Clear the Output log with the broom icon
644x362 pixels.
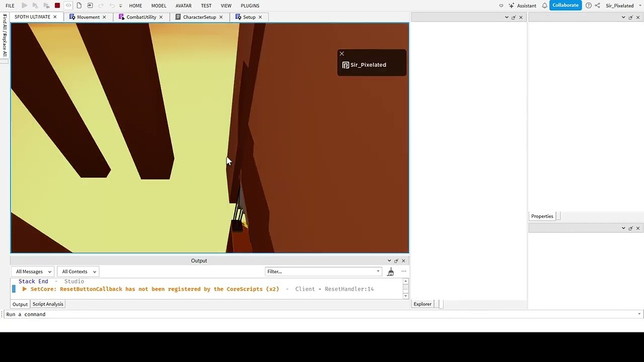tap(390, 271)
